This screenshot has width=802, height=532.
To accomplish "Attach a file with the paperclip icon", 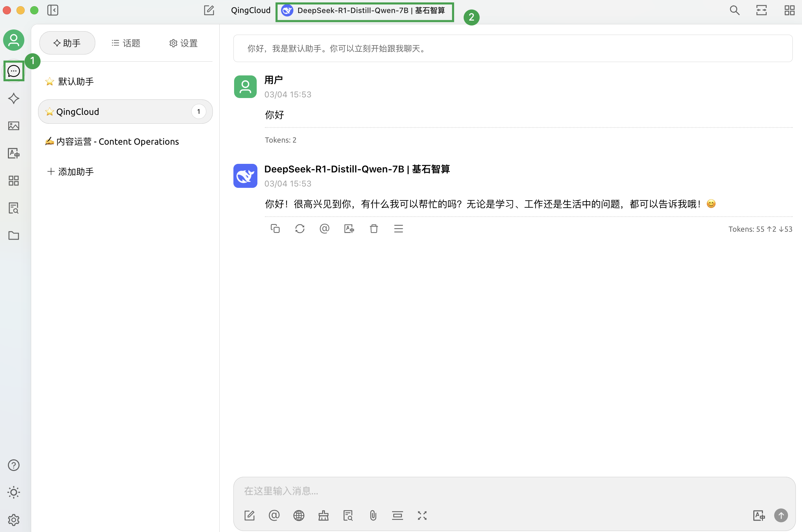I will point(373,516).
